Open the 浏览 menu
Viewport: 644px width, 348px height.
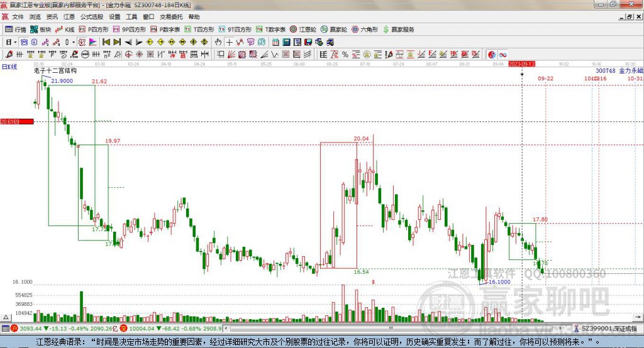coord(35,17)
